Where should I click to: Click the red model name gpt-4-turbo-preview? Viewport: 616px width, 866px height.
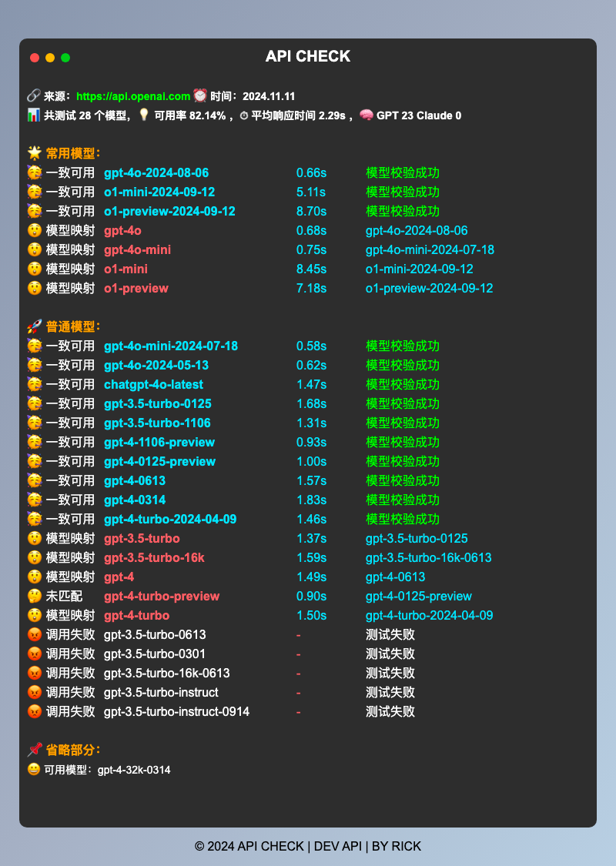tap(162, 596)
